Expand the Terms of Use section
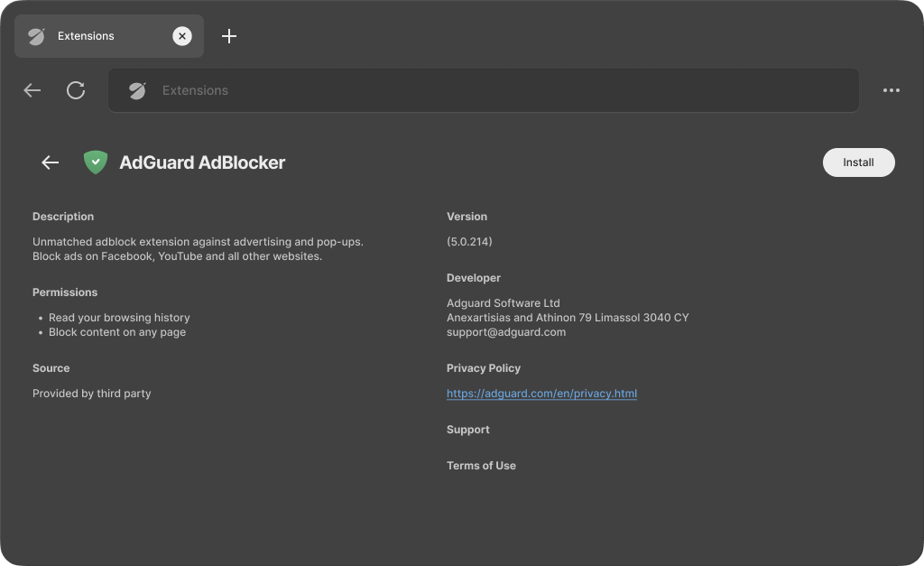Image resolution: width=924 pixels, height=566 pixels. [x=481, y=466]
